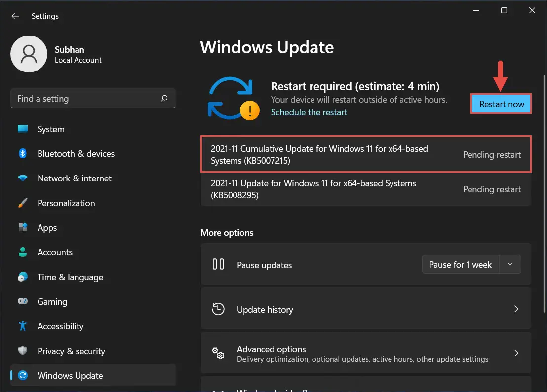
Task: Click the Pause updates label
Action: pyautogui.click(x=265, y=265)
